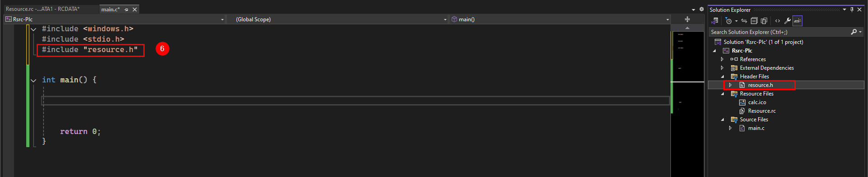868x177 pixels.
Task: Open Properties wrench icon
Action: click(788, 21)
